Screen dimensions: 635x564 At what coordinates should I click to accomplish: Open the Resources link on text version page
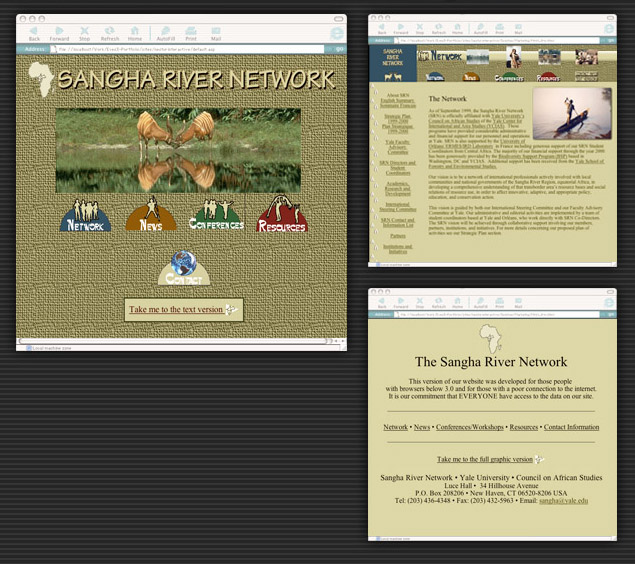point(524,427)
